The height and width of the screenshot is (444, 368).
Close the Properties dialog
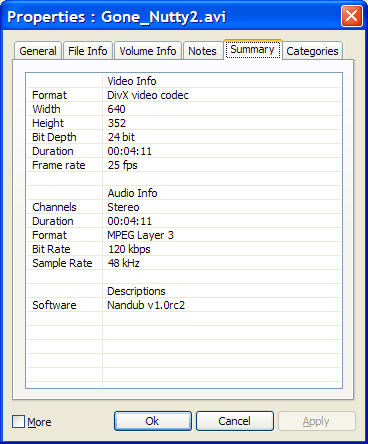point(352,16)
